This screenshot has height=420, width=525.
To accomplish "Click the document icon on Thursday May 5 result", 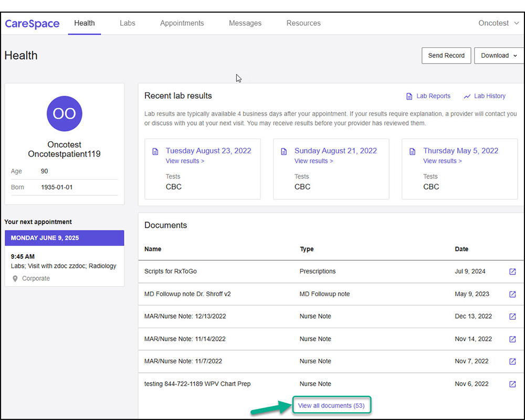I will (413, 151).
